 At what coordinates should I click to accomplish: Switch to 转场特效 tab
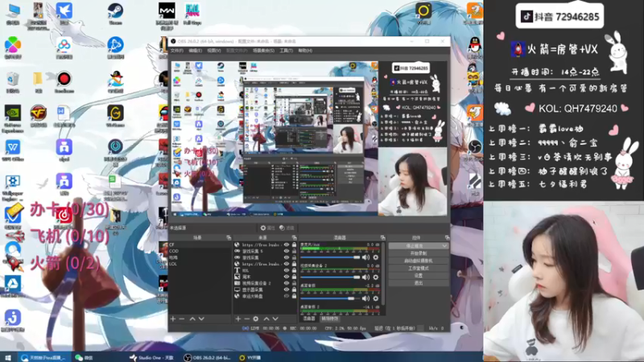point(329,319)
